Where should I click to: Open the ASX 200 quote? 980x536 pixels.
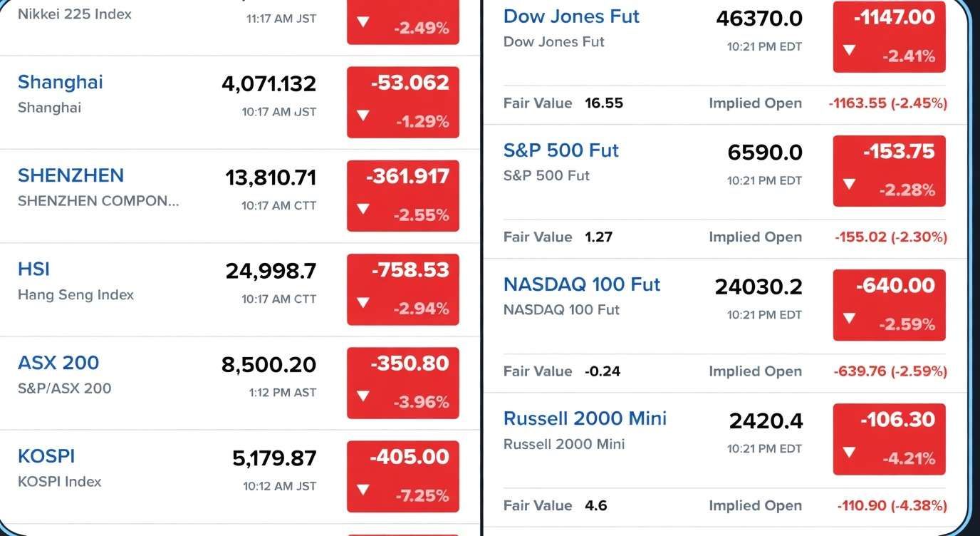point(58,363)
